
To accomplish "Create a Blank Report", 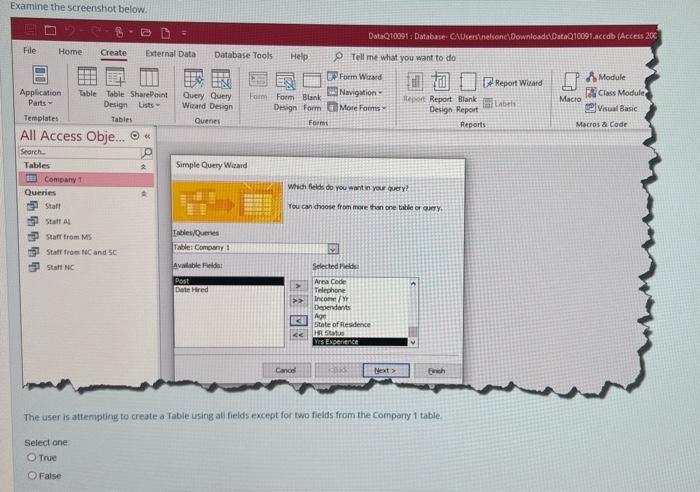I will [x=467, y=93].
